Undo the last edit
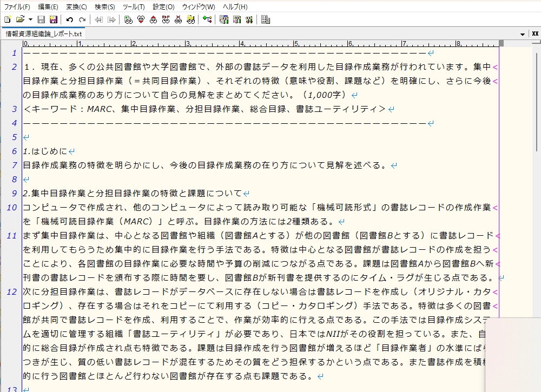This screenshot has width=541, height=392. 69,19
